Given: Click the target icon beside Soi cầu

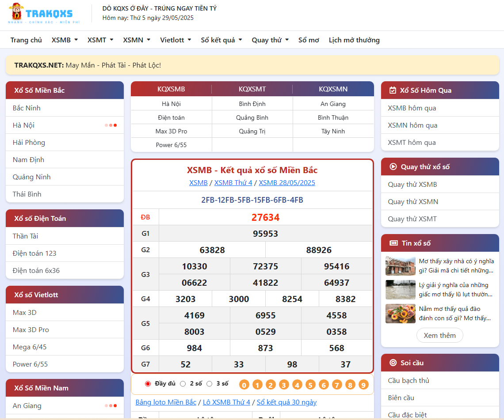Looking at the screenshot, I should pyautogui.click(x=393, y=363).
